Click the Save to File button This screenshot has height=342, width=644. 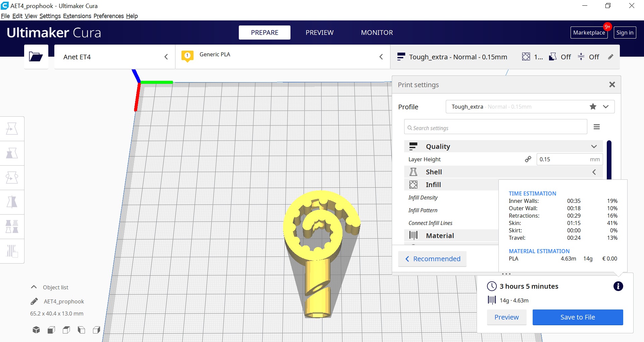pos(578,317)
